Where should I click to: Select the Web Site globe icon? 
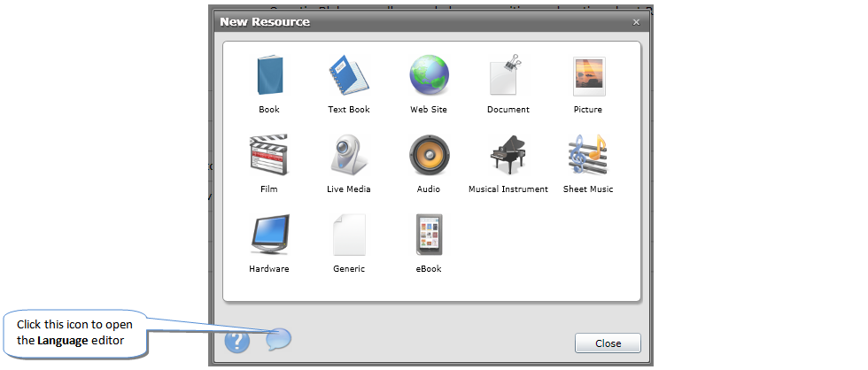pos(429,75)
